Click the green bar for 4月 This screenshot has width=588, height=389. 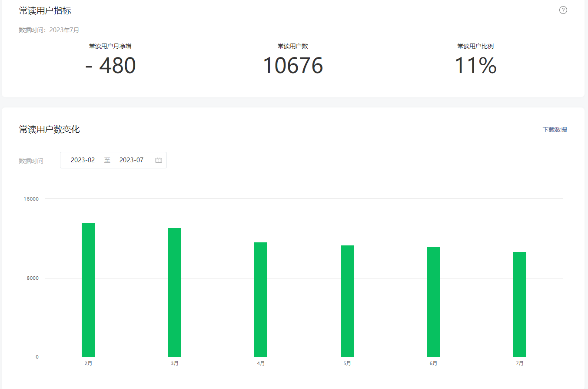[x=261, y=299]
